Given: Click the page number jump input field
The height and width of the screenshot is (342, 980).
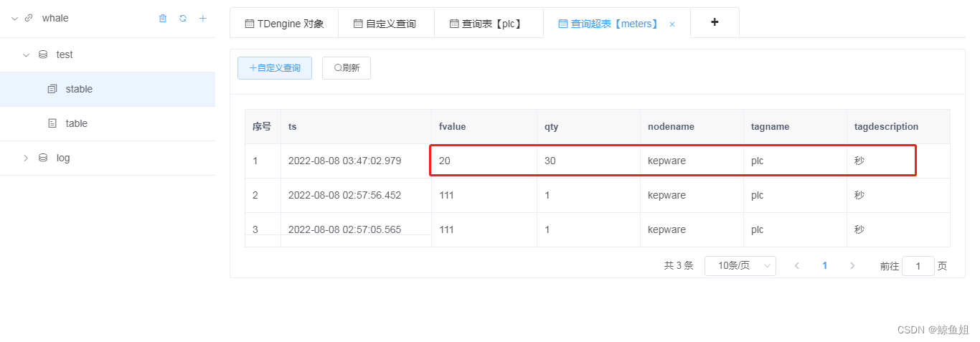Looking at the screenshot, I should 918,266.
